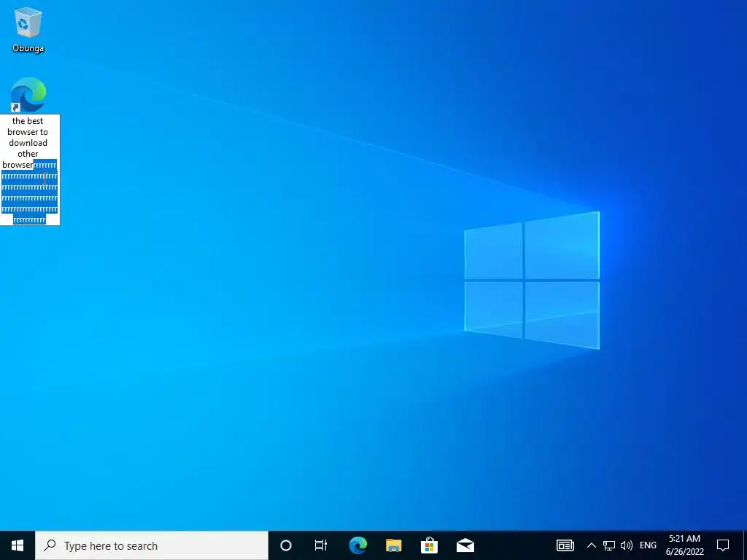Show hidden system tray icons
Viewport: 747px width, 560px height.
tap(591, 545)
